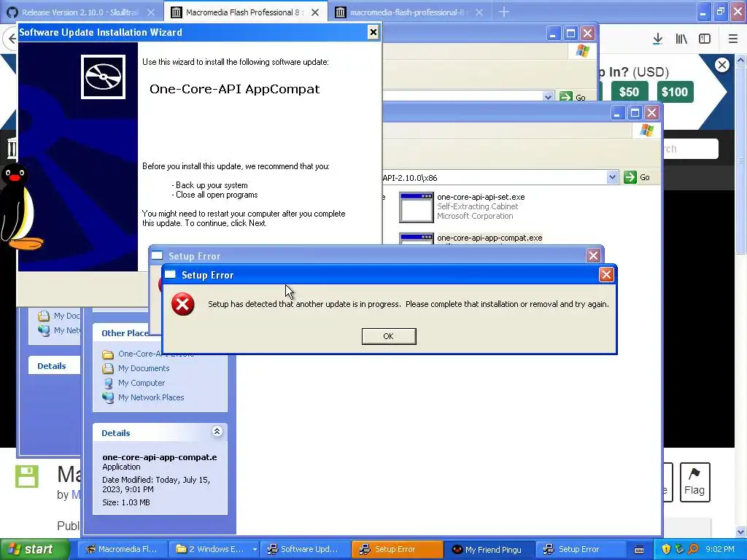747x560 pixels.
Task: Open My Documents under Other Places
Action: click(144, 368)
